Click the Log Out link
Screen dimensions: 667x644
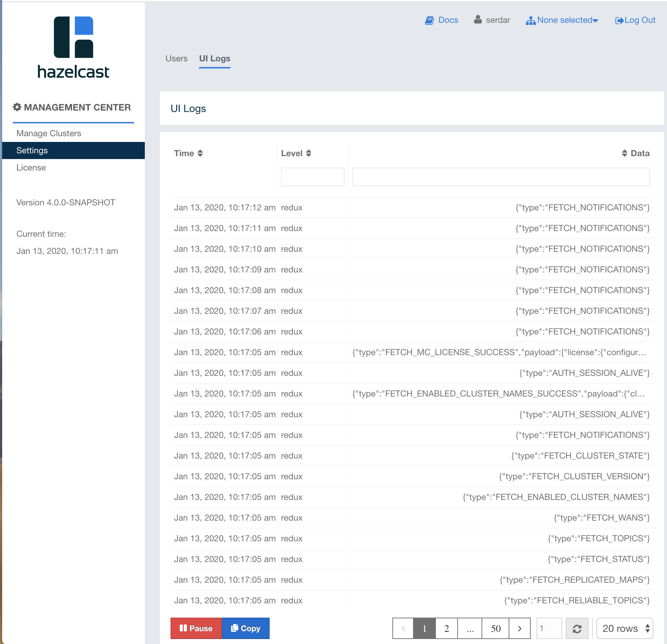[635, 20]
